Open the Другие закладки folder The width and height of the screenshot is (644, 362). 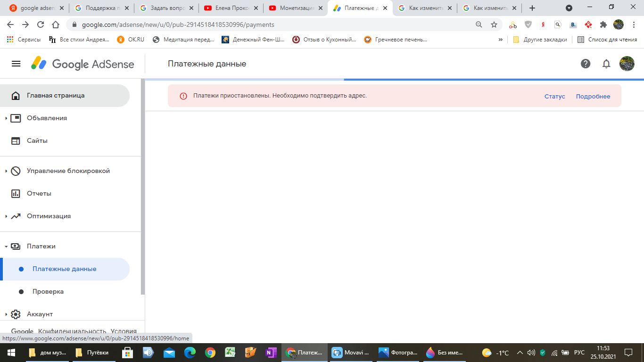[x=540, y=40]
